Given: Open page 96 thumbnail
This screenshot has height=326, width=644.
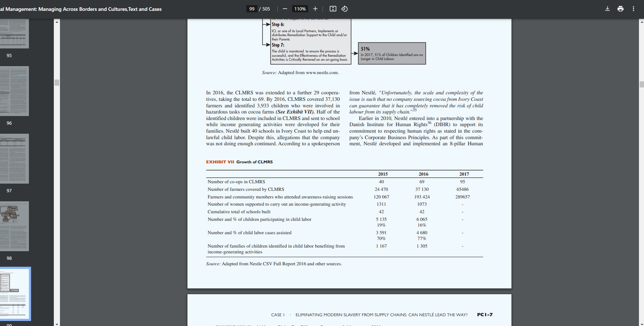Looking at the screenshot, I should click(14, 91).
